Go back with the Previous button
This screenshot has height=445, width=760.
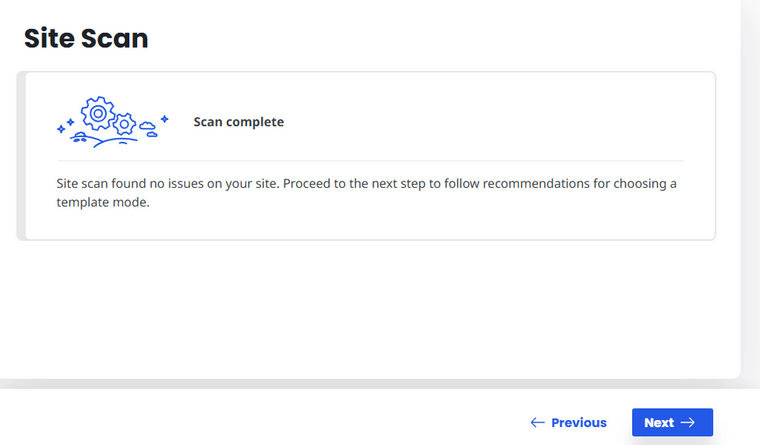coord(569,423)
